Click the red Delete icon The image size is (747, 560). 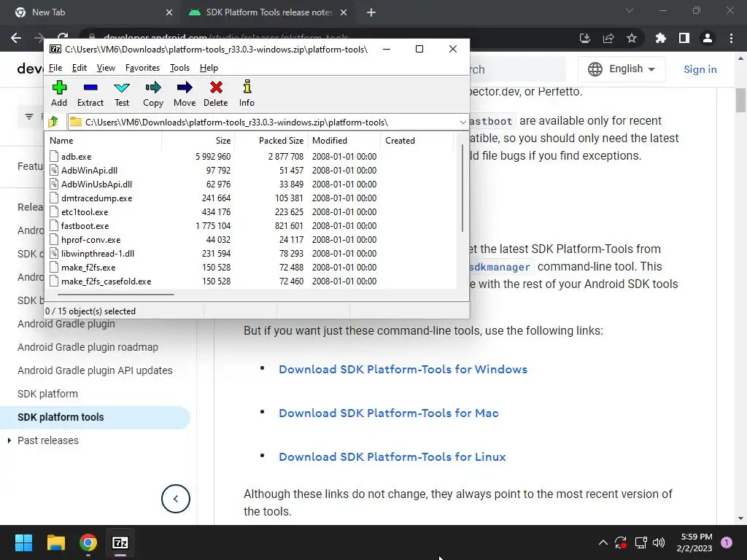[216, 93]
